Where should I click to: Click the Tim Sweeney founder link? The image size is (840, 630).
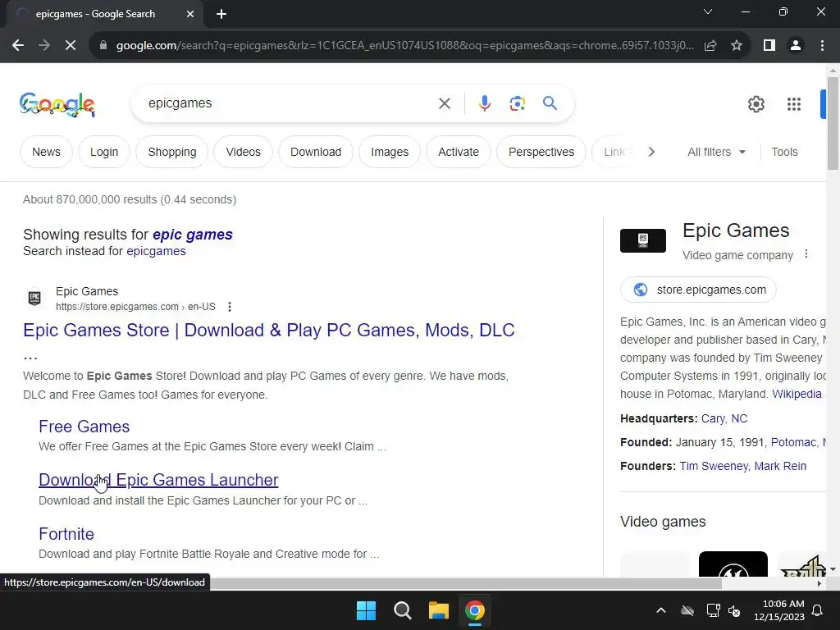point(713,466)
